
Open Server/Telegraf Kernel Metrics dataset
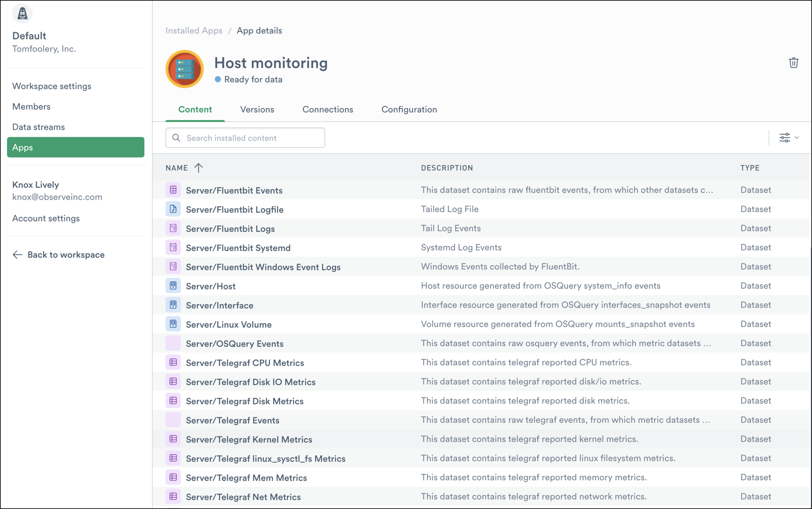point(249,440)
